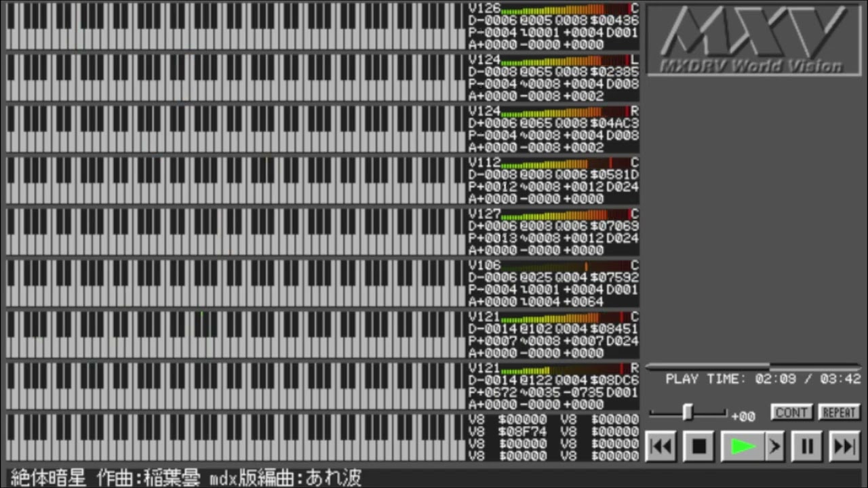868x488 pixels.
Task: Click the "$0581D" address value
Action: click(614, 175)
